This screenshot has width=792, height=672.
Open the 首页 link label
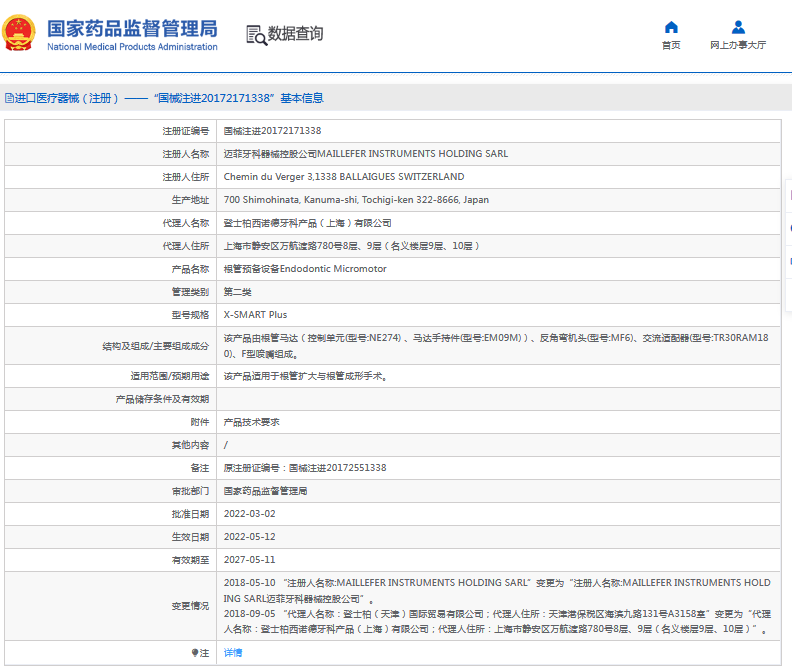[x=671, y=45]
